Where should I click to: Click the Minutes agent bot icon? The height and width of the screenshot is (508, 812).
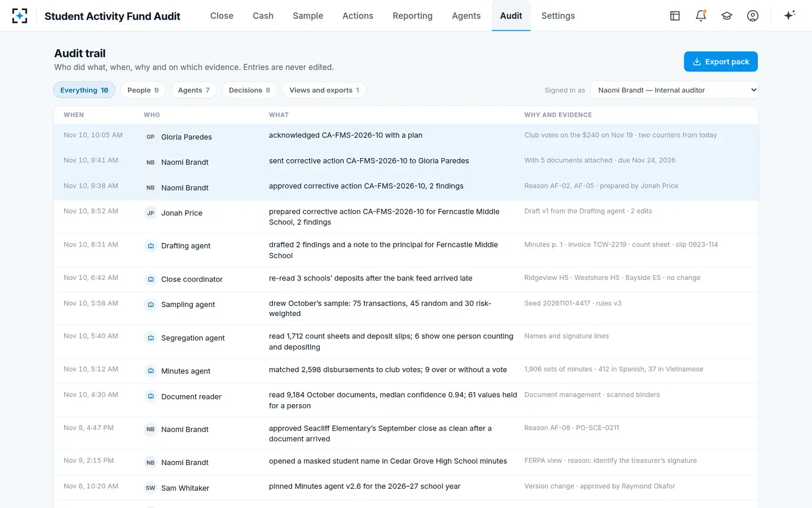click(151, 371)
